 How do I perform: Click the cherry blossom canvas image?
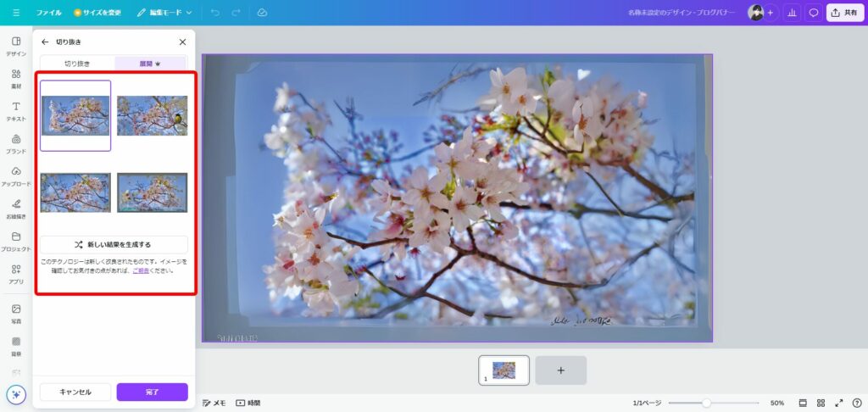coord(457,198)
